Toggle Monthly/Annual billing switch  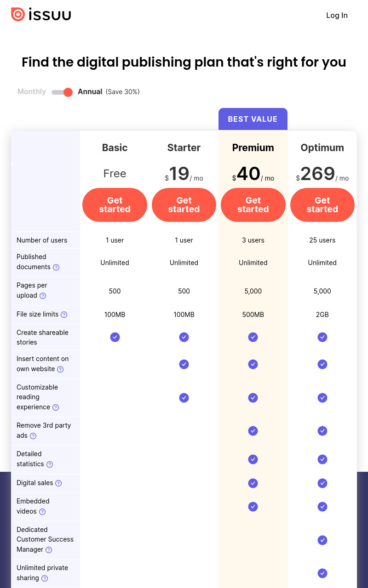coord(62,92)
